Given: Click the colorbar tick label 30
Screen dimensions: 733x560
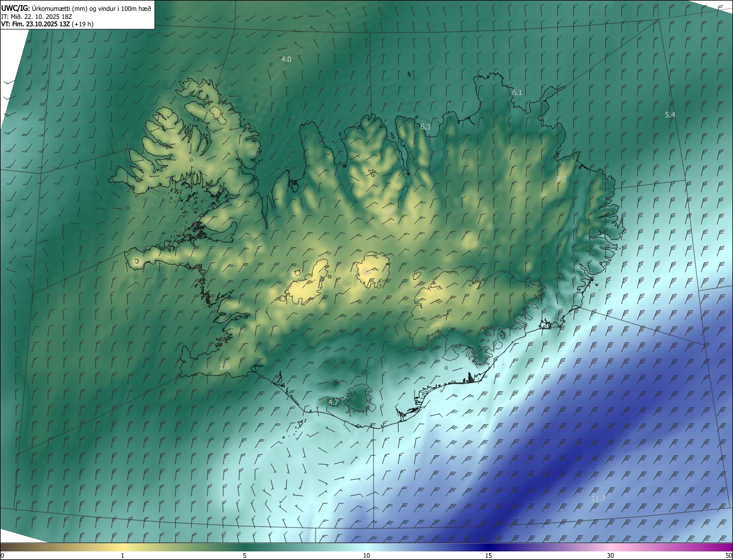Looking at the screenshot, I should (x=610, y=555).
